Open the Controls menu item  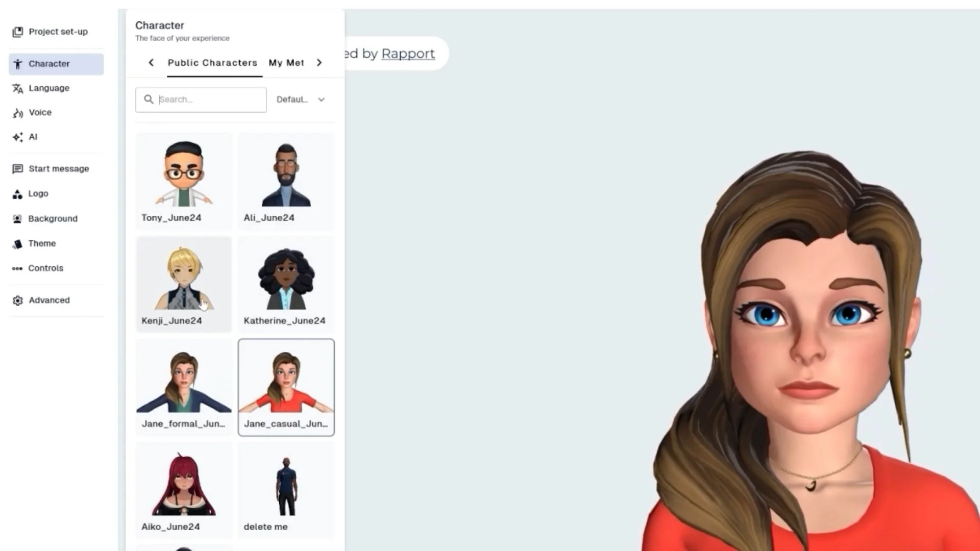(45, 268)
